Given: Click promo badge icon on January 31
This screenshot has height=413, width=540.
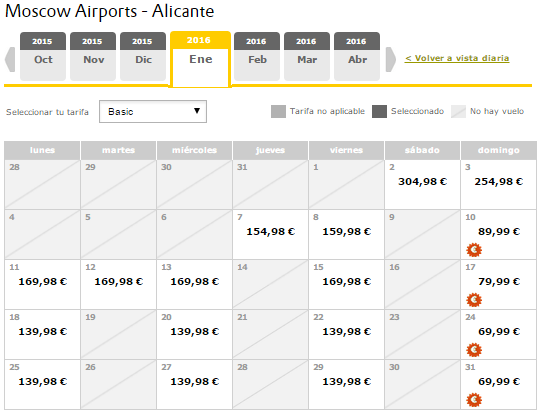Looking at the screenshot, I should click(474, 400).
